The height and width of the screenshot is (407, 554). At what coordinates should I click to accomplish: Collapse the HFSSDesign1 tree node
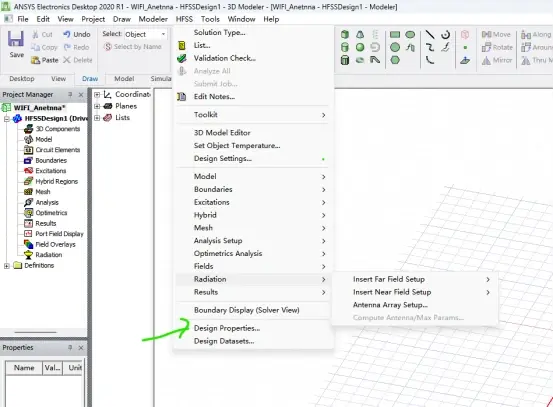point(6,118)
